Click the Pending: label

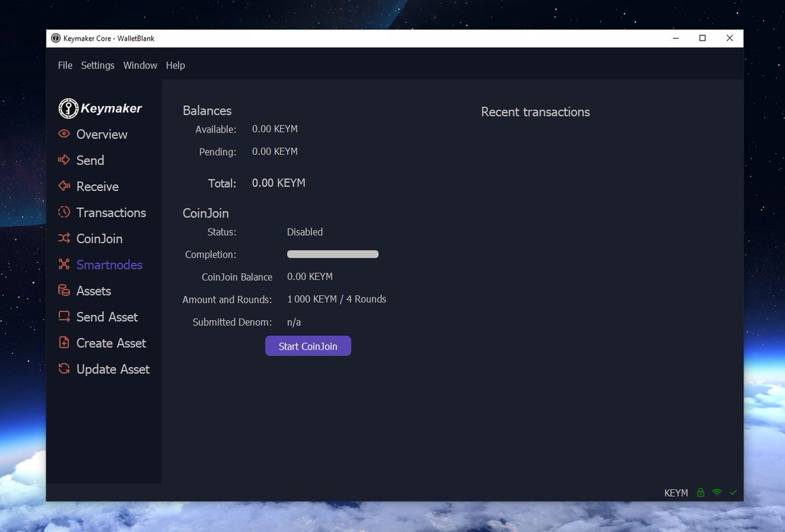[x=218, y=152]
